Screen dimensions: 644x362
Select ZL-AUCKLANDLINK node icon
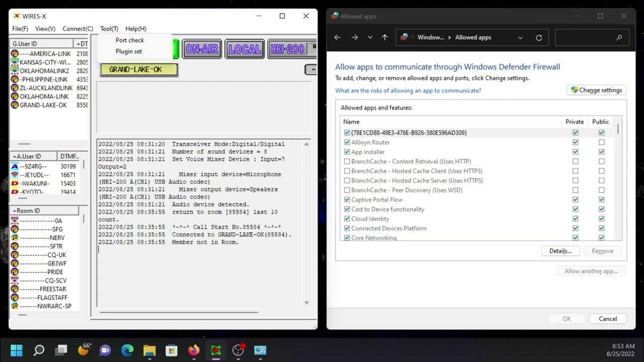(x=15, y=88)
